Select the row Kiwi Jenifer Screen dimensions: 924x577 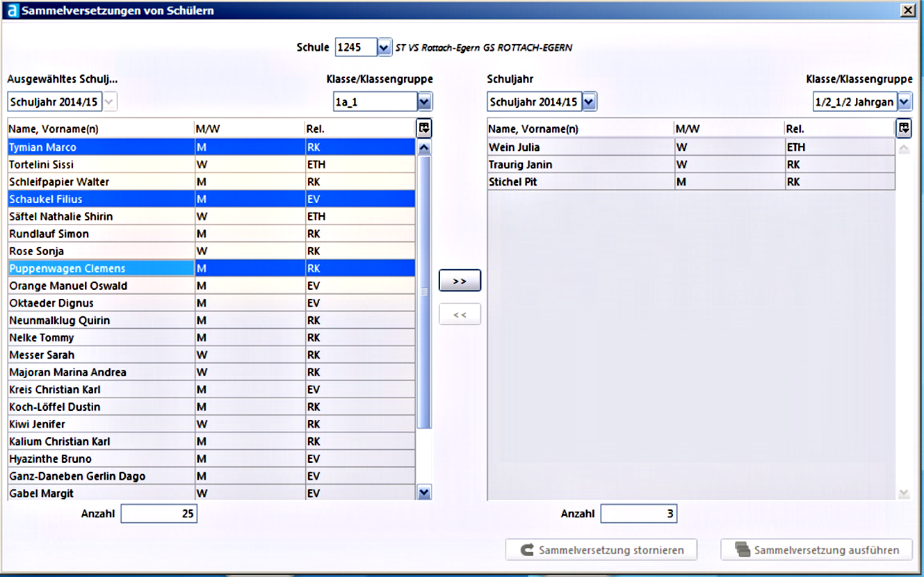(211, 424)
